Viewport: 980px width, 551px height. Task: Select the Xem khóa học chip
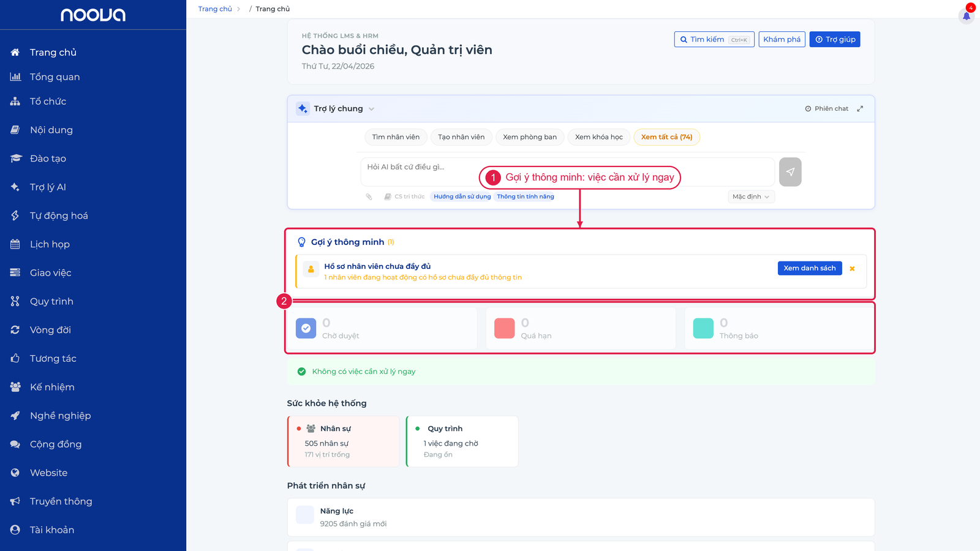(599, 137)
